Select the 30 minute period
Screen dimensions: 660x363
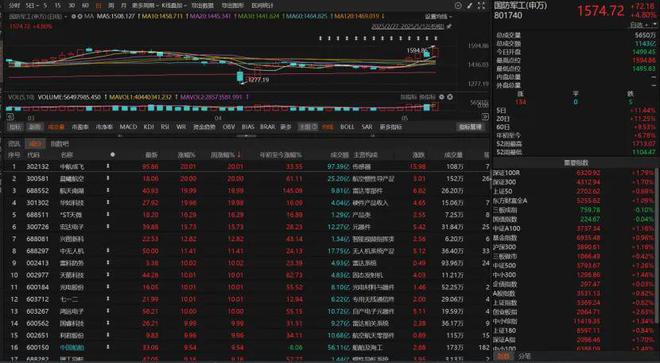[x=72, y=5]
